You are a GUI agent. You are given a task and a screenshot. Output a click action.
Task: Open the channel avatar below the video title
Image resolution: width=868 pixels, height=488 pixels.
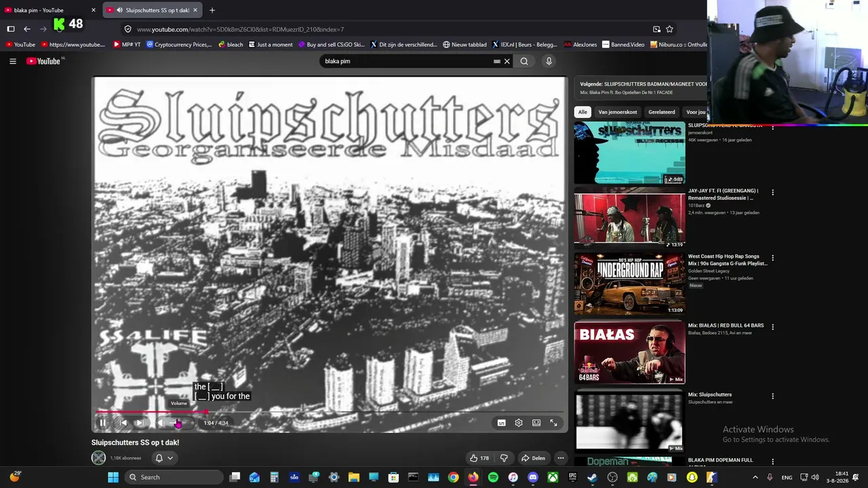(x=98, y=458)
